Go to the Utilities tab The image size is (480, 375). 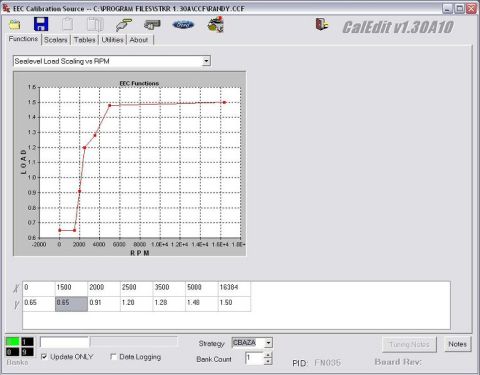coord(112,40)
